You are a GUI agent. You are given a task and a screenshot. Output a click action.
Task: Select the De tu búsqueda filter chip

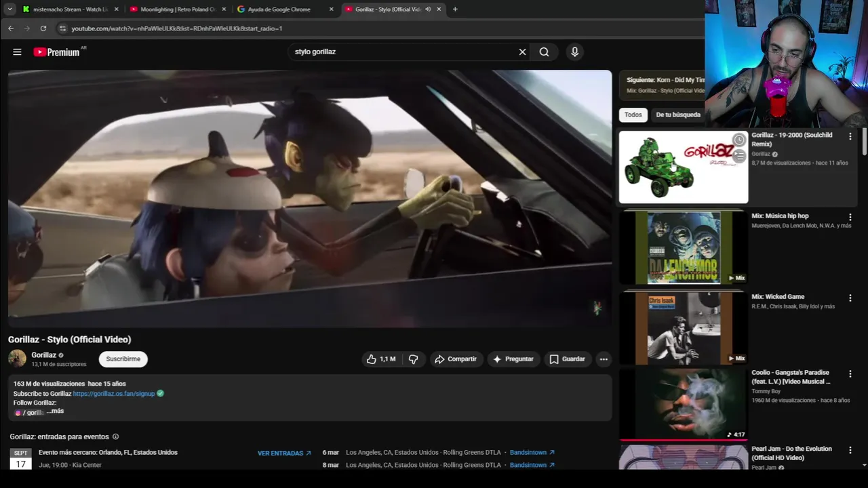point(678,115)
